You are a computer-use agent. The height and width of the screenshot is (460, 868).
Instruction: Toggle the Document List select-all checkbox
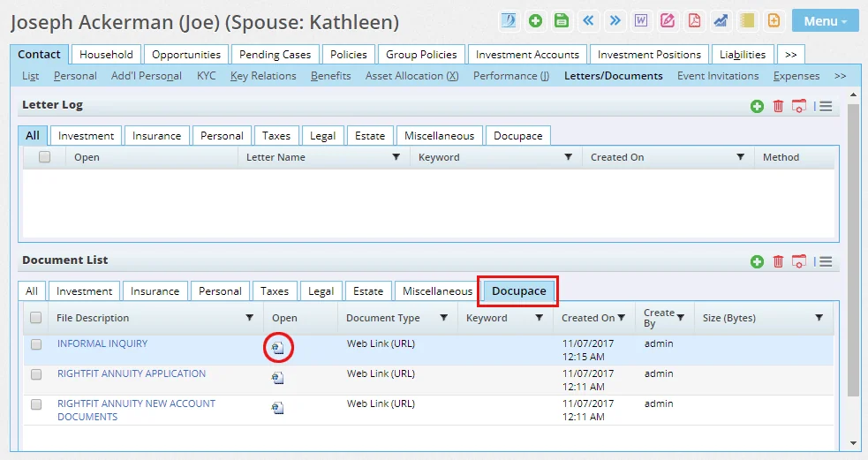click(x=36, y=318)
